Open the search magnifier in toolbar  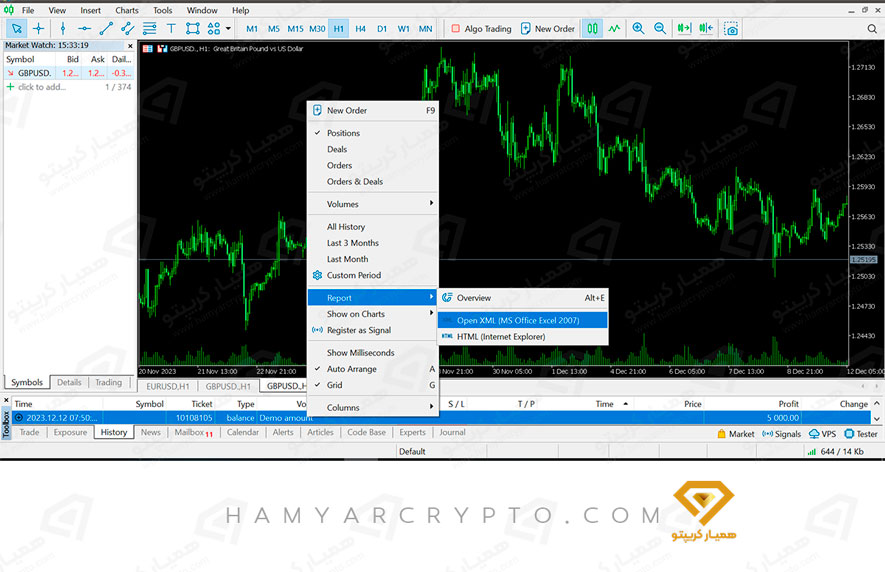click(872, 29)
